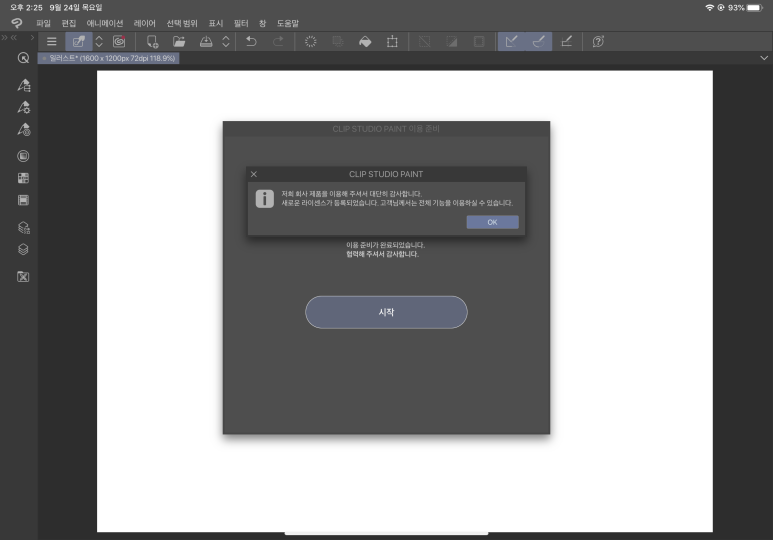Click the battery indicator

754,7
